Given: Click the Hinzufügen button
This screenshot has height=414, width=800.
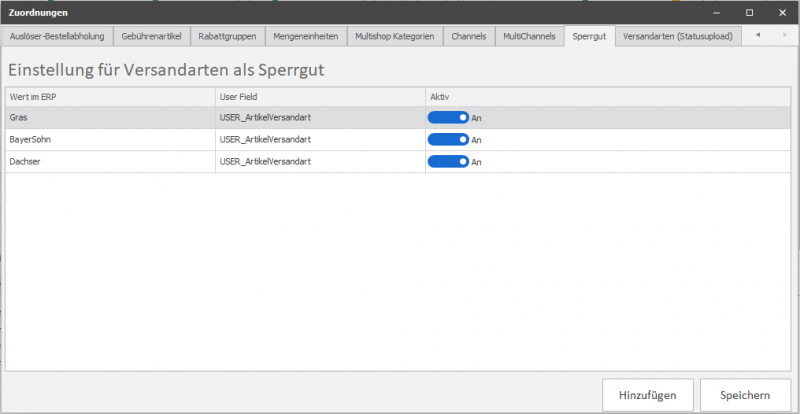Looking at the screenshot, I should (648, 395).
